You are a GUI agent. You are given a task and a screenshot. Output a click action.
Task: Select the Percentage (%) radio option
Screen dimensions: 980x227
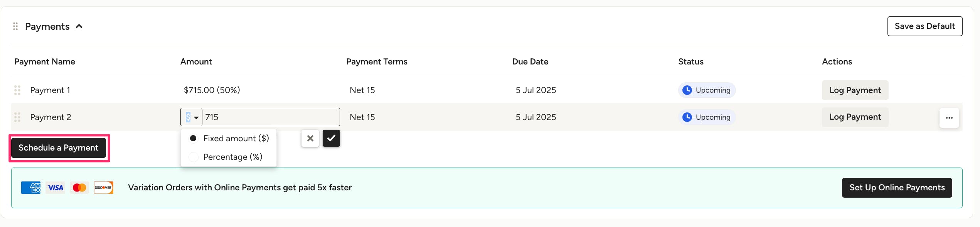coord(194,157)
